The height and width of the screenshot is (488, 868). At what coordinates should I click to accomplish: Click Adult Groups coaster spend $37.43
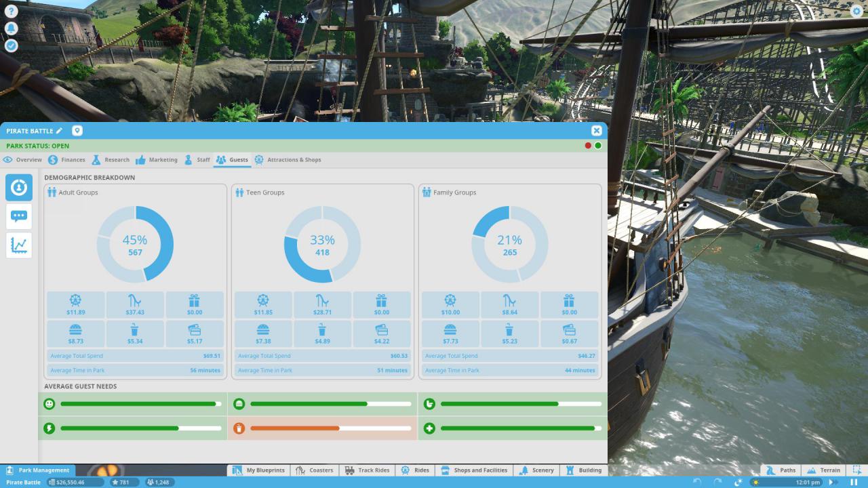point(135,305)
